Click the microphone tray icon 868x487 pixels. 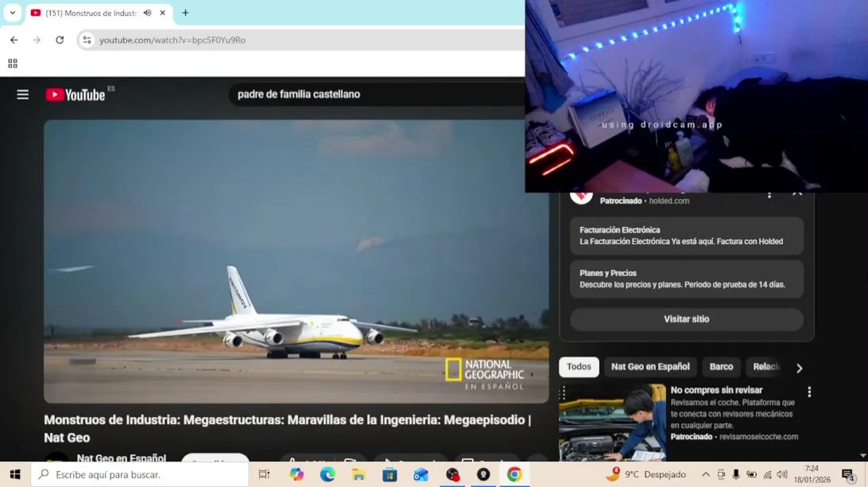click(x=736, y=475)
